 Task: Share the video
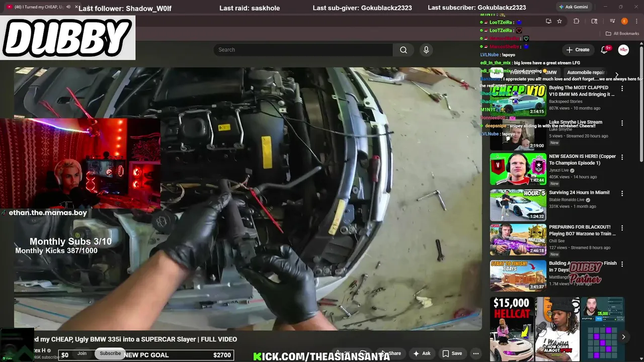[x=390, y=353]
